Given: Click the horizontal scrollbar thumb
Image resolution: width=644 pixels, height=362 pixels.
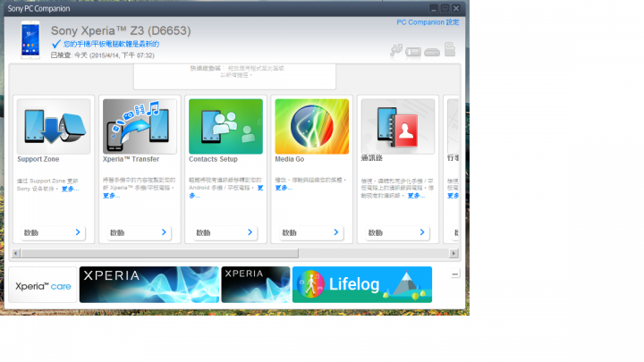Looking at the screenshot, I should [x=160, y=253].
